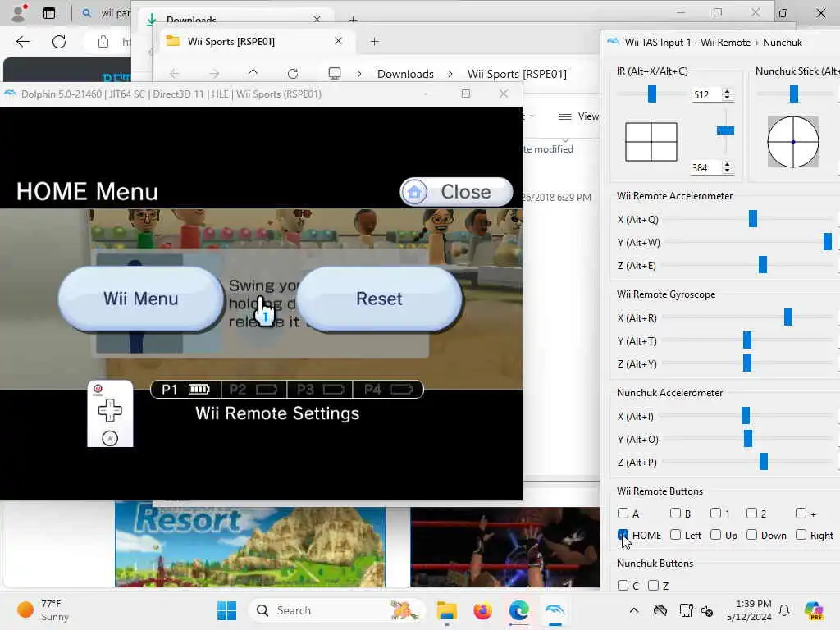
Task: Reload the browser page
Action: 59,41
